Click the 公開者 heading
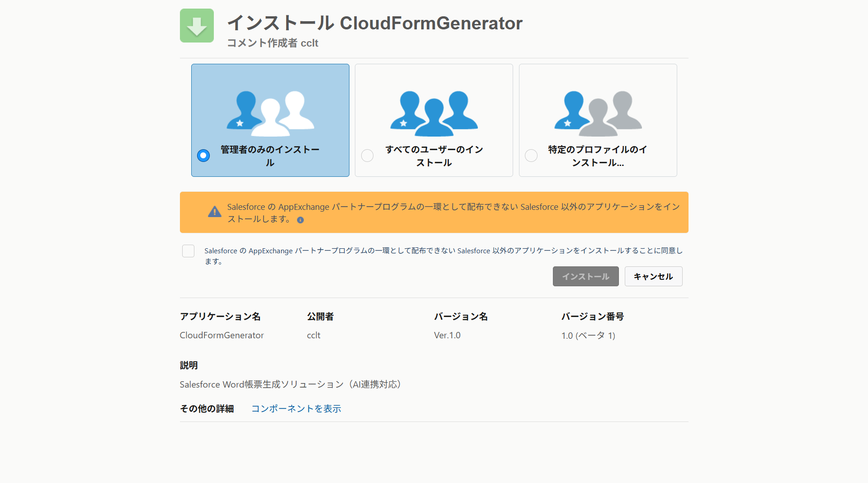Image resolution: width=868 pixels, height=483 pixels. (320, 317)
